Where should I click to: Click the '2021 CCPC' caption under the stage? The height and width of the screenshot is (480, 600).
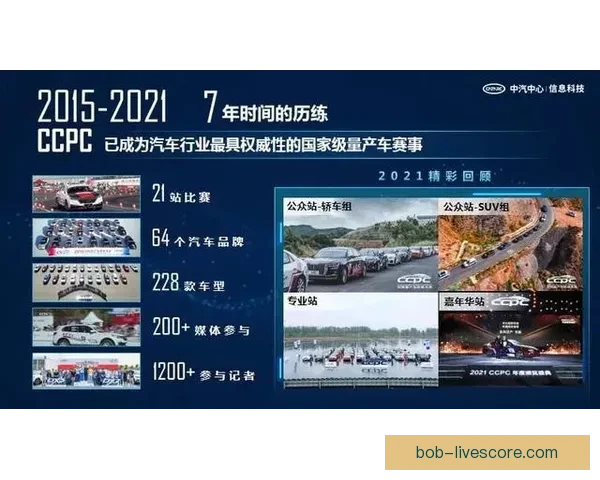[x=510, y=372]
